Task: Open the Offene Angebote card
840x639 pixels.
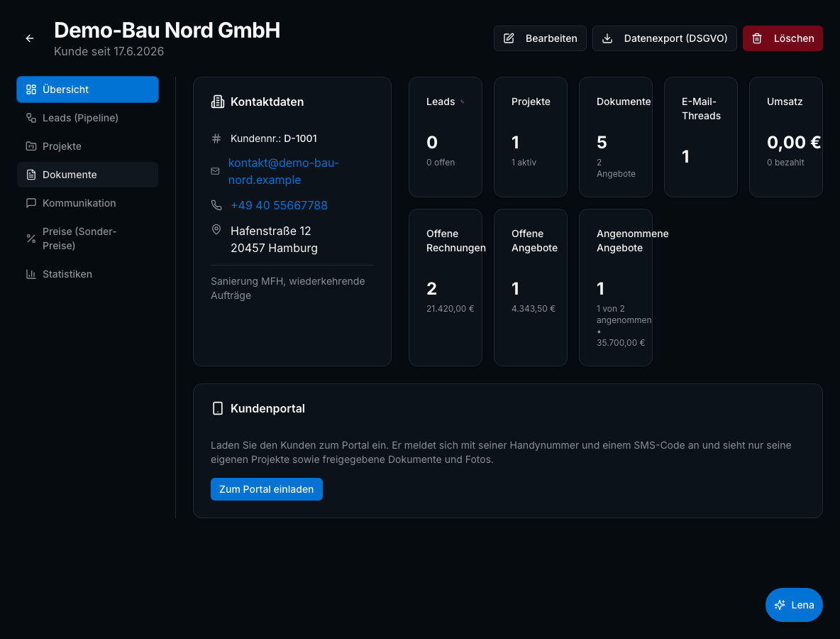Action: [531, 288]
